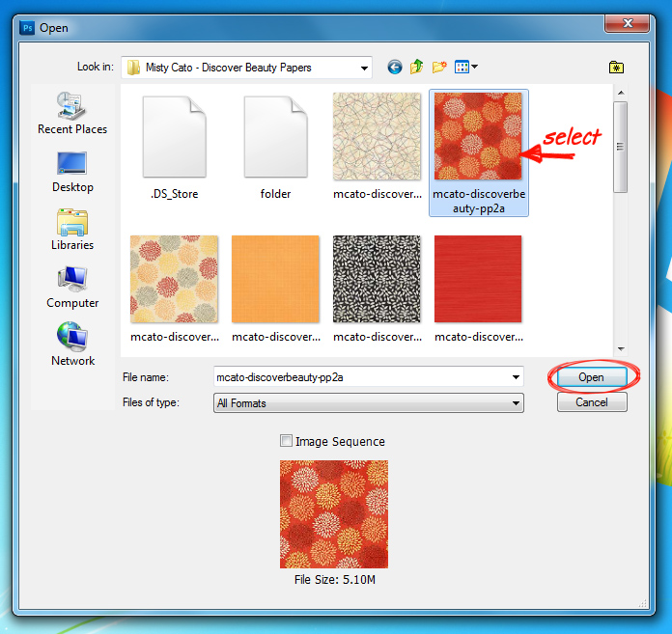
Task: Select the .DS_Store file icon
Action: point(175,137)
